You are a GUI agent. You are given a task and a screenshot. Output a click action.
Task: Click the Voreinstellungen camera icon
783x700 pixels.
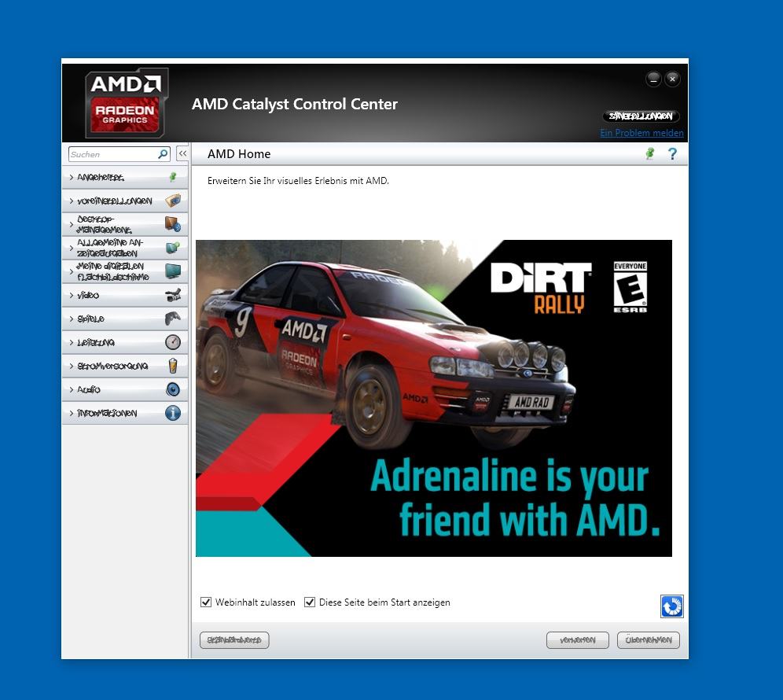[173, 201]
